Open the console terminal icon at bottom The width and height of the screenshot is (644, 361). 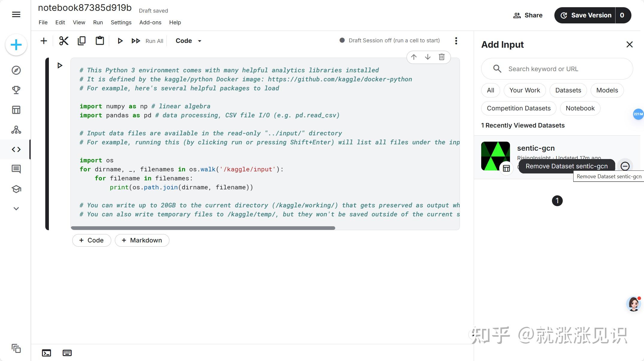(46, 353)
